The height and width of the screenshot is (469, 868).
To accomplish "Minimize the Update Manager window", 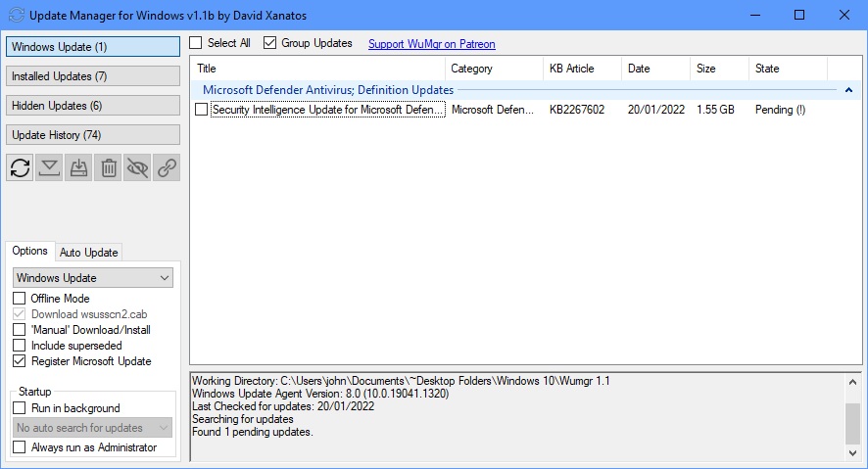I will click(x=755, y=15).
